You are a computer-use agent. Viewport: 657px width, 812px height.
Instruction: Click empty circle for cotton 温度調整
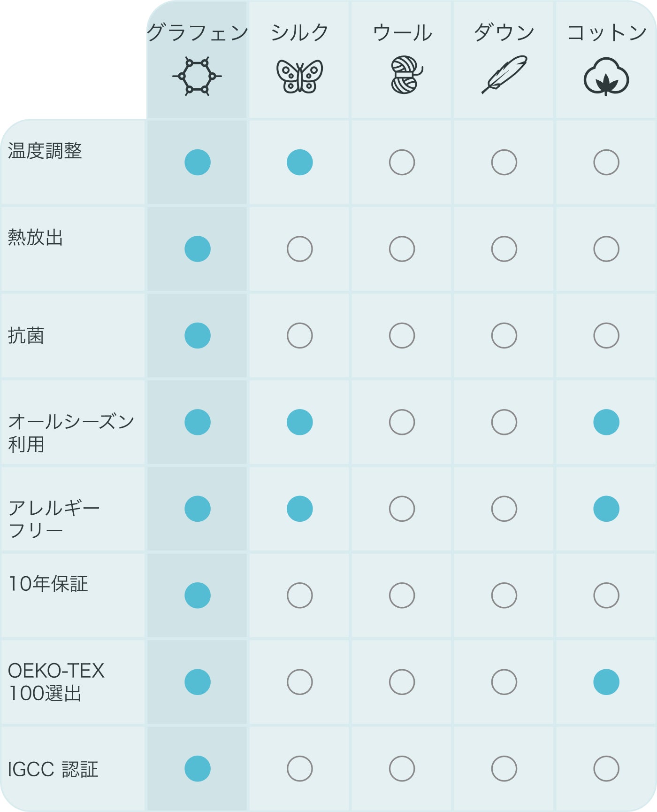(606, 162)
